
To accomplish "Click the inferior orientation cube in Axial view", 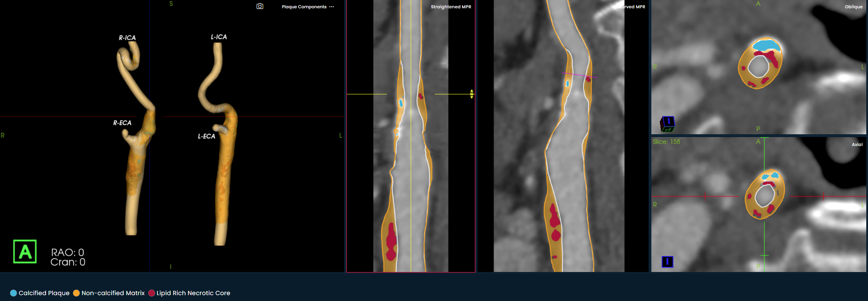I will point(667,262).
